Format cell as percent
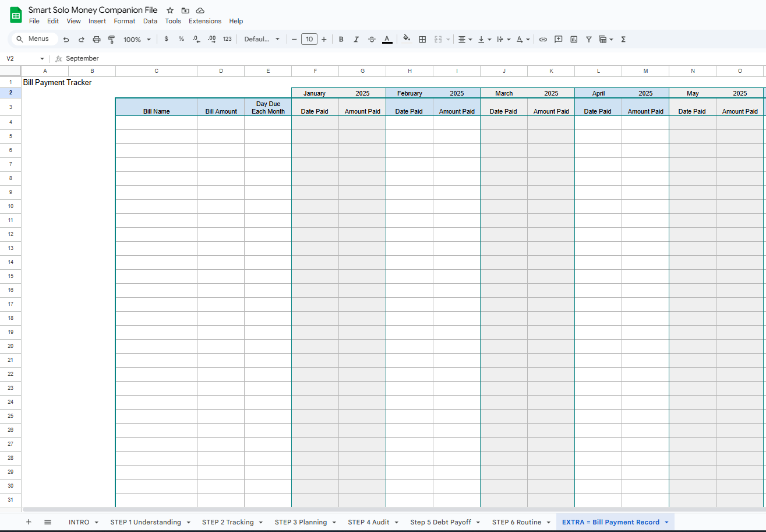 click(181, 39)
